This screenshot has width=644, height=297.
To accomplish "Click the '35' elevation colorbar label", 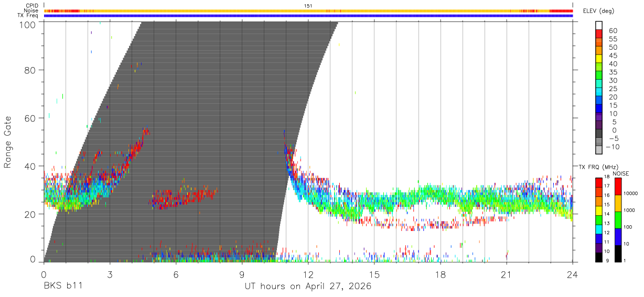I will [613, 72].
